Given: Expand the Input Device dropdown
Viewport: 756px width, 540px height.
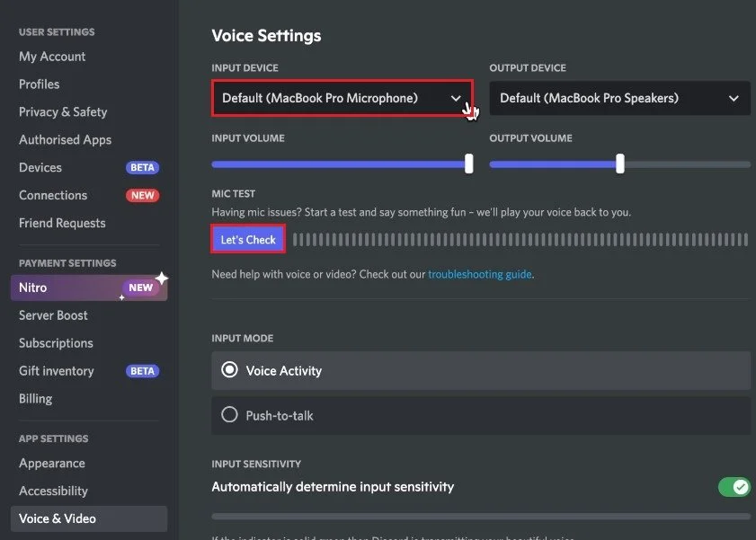Looking at the screenshot, I should (342, 98).
